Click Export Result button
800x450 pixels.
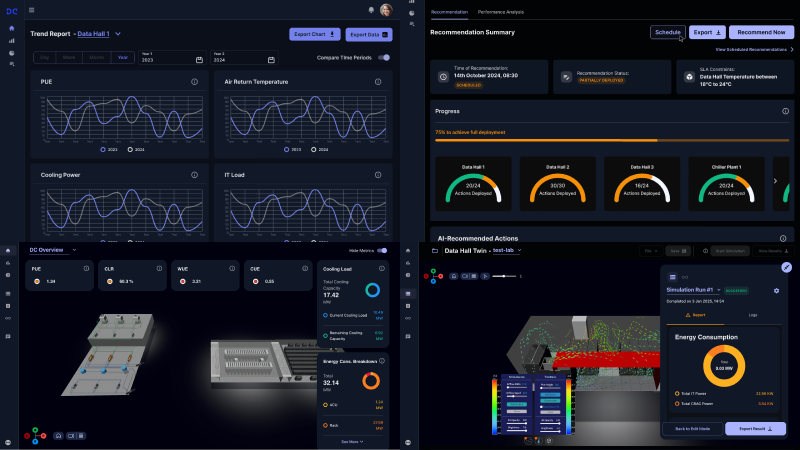pos(756,429)
